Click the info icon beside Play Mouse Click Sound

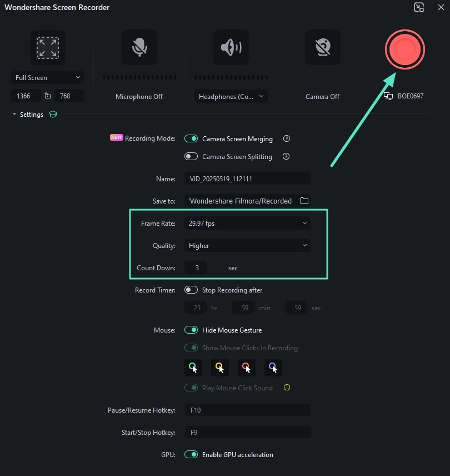[x=287, y=388]
